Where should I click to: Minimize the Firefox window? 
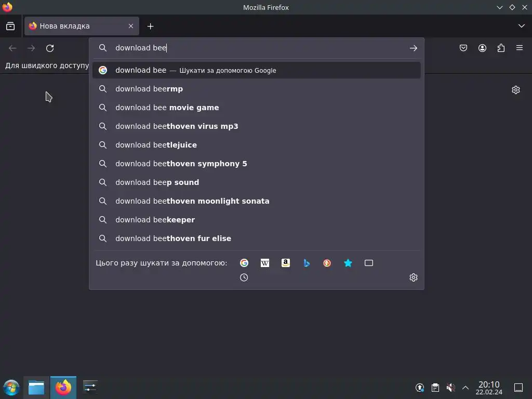coord(499,7)
